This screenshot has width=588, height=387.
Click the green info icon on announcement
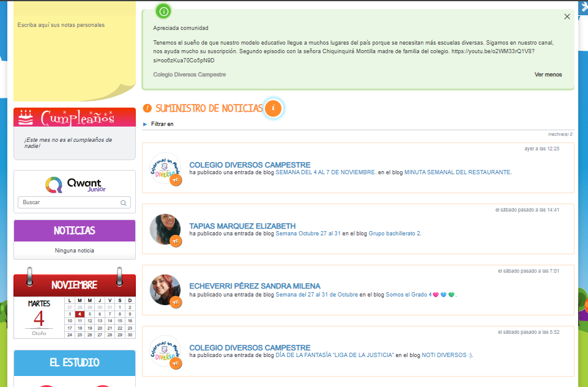[x=163, y=11]
